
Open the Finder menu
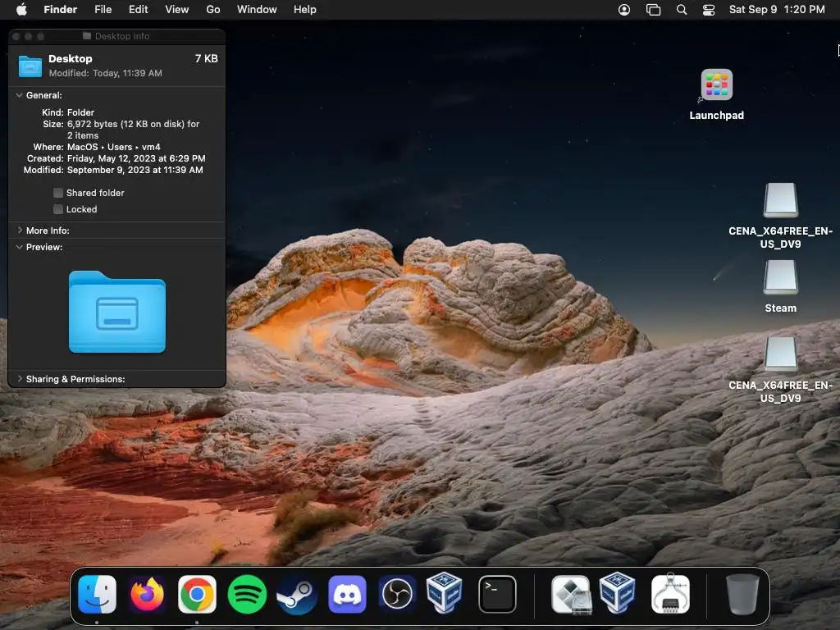[60, 10]
